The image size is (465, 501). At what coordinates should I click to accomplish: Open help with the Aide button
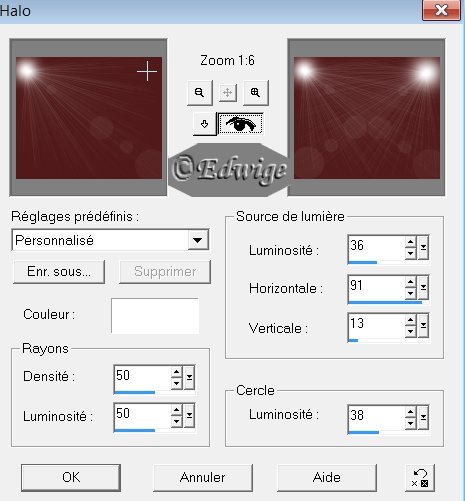tap(327, 478)
